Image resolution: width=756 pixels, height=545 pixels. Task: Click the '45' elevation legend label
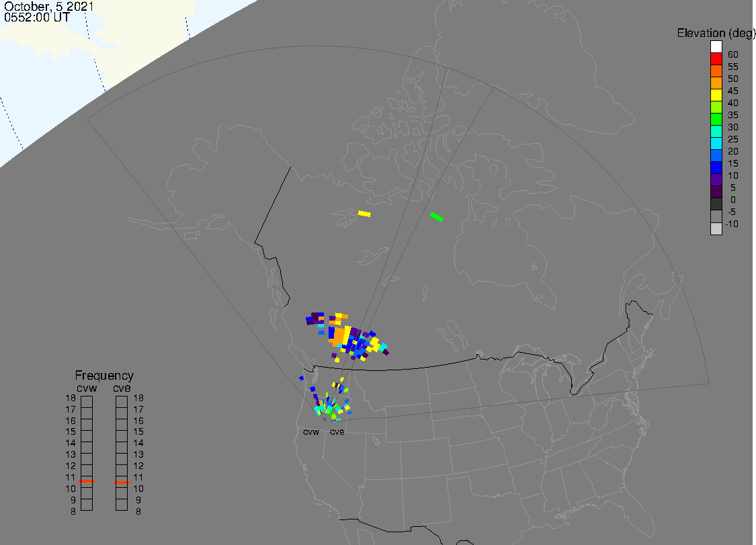pyautogui.click(x=733, y=91)
